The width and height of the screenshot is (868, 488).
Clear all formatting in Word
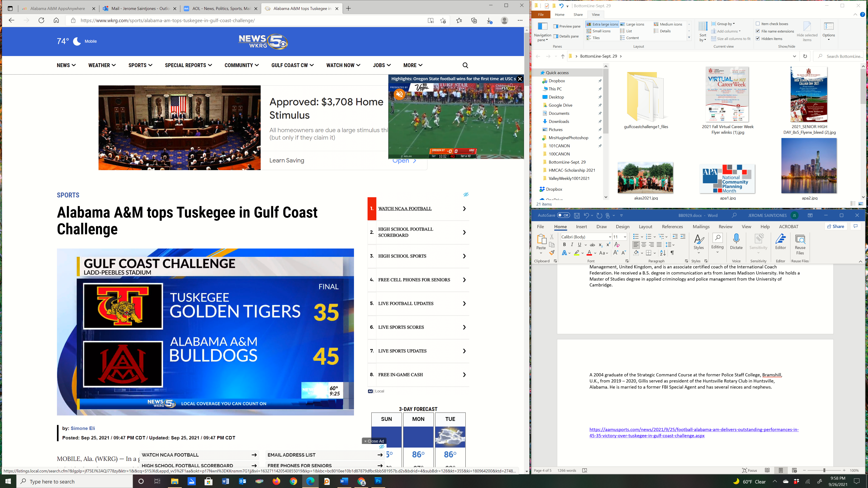click(617, 244)
